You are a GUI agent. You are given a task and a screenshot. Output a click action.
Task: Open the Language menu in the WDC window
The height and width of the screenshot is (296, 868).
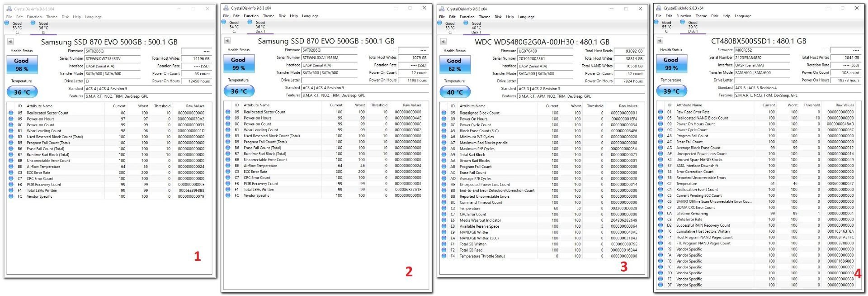[x=526, y=17]
